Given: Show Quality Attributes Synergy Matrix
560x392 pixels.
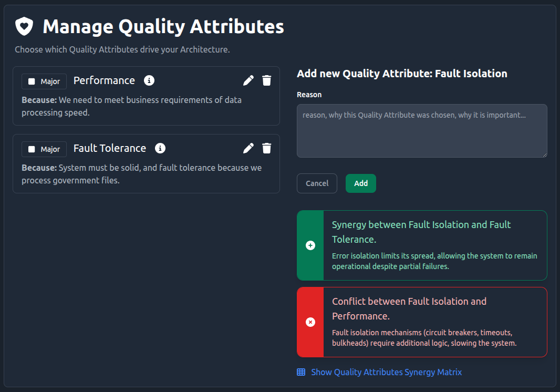Looking at the screenshot, I should click(x=387, y=372).
